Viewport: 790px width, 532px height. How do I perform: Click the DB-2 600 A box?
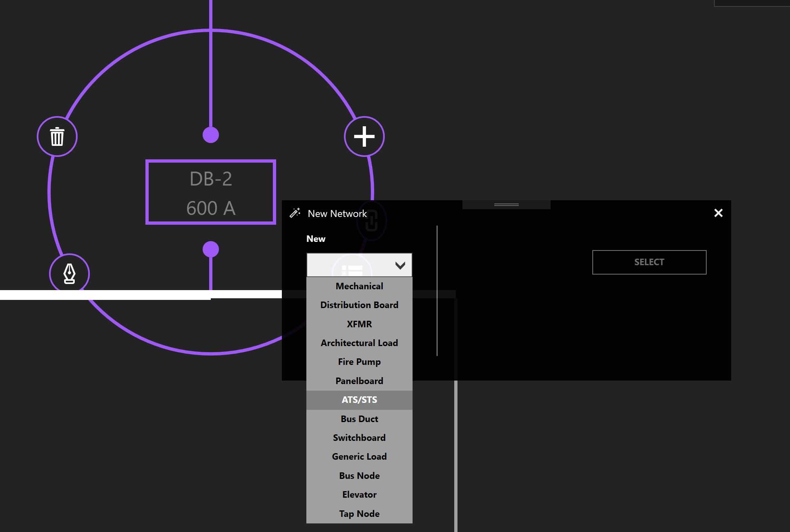pyautogui.click(x=211, y=192)
